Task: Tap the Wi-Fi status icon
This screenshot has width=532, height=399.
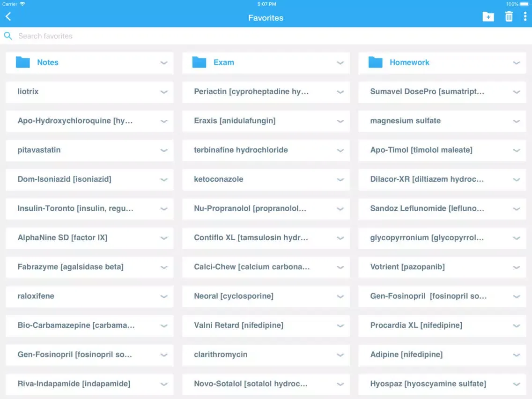Action: point(22,4)
